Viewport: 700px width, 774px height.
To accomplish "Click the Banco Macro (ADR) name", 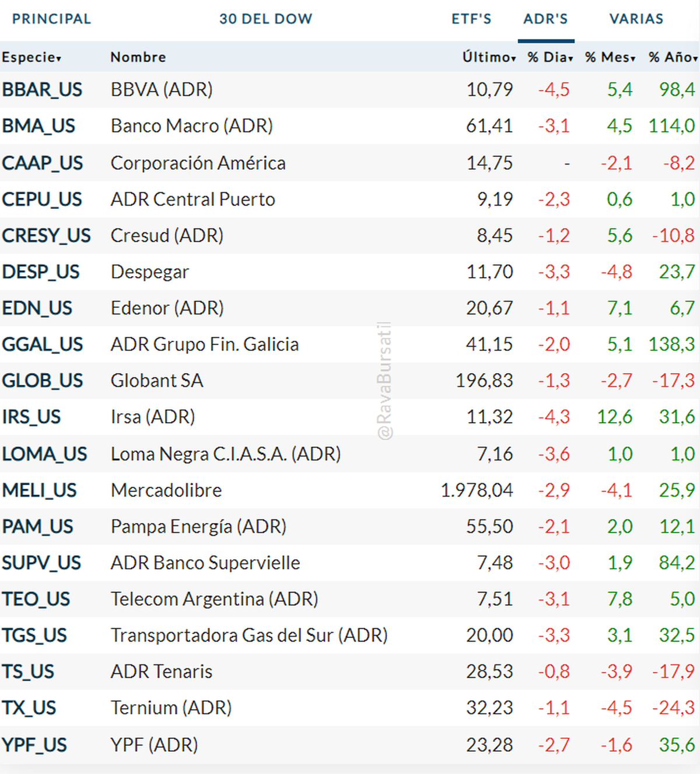I will [191, 126].
